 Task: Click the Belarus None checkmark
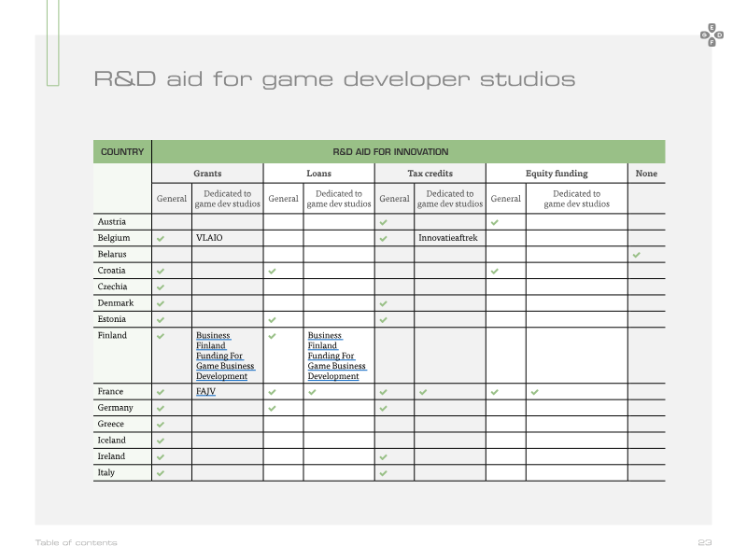(x=637, y=255)
